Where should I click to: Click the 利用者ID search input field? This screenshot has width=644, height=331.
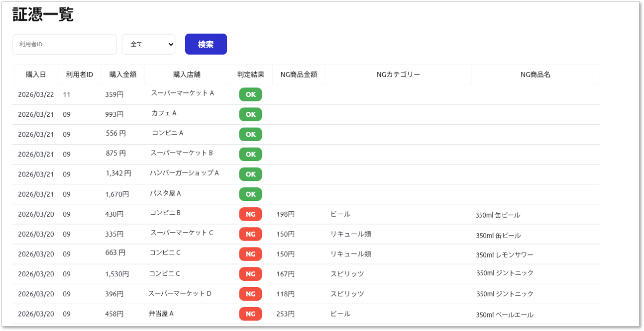pos(65,44)
